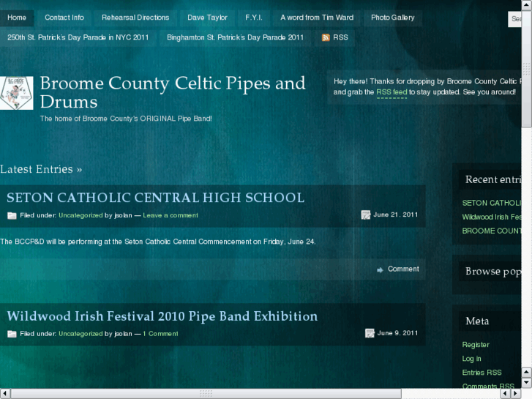Click the June 9, 2011 date text
Image resolution: width=532 pixels, height=399 pixels.
[x=397, y=333]
